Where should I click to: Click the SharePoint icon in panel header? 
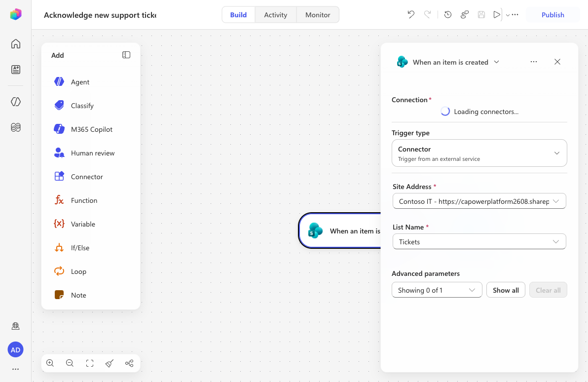[x=403, y=62]
